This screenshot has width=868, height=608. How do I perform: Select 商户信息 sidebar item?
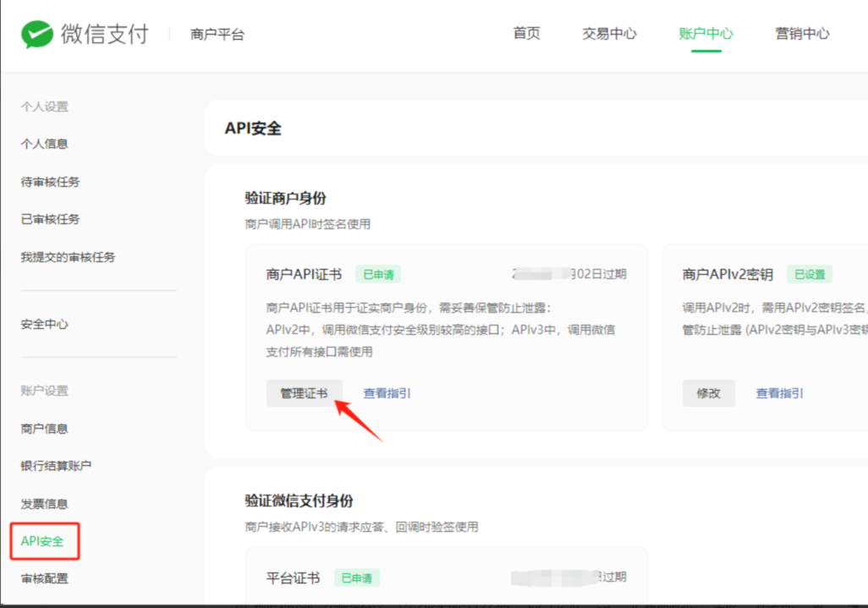(x=44, y=429)
